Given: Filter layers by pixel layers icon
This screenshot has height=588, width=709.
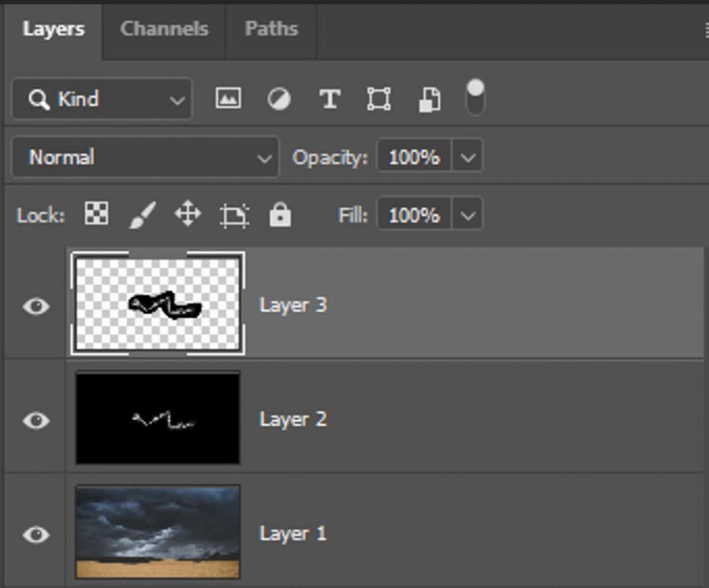Looking at the screenshot, I should coord(228,99).
